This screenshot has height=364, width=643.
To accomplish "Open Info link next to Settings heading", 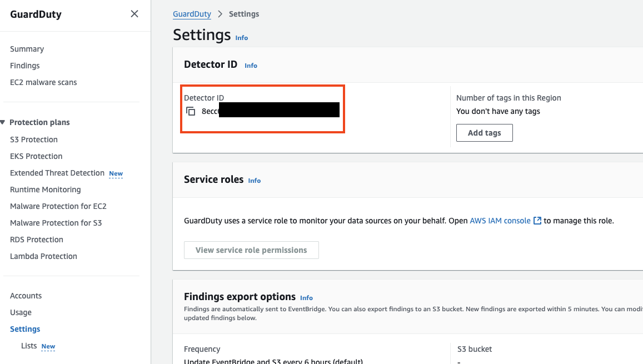I will click(x=242, y=38).
